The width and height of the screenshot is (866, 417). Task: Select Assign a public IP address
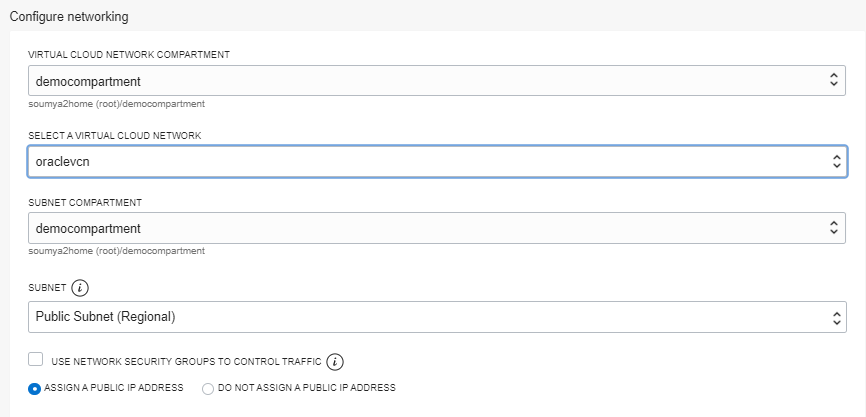[35, 388]
